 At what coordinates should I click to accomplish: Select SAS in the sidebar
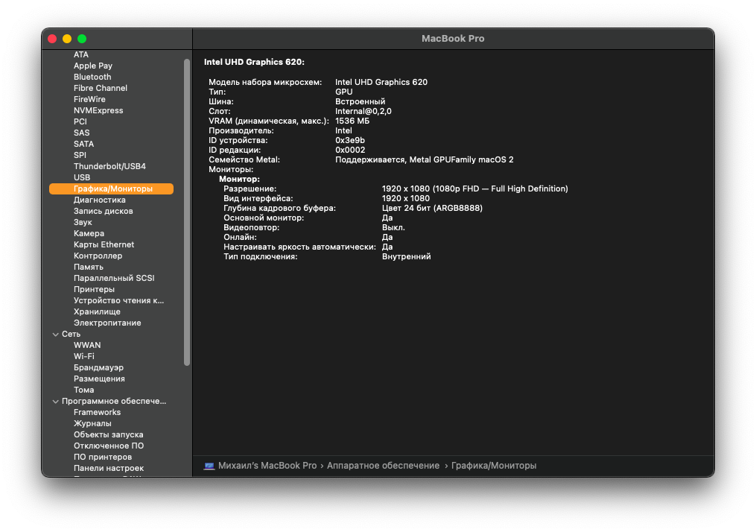pyautogui.click(x=81, y=133)
